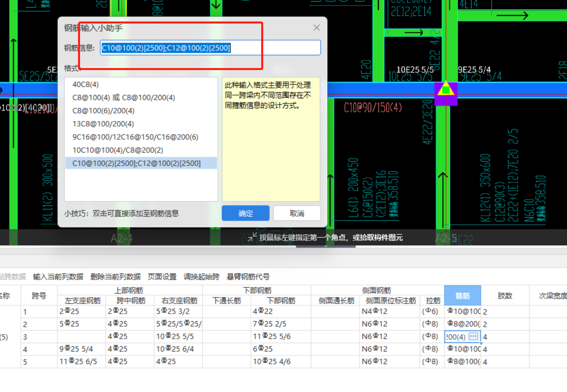The image size is (567, 392).
Task: Click beam annotation 9E25 5/4 in drawing
Action: click(474, 70)
